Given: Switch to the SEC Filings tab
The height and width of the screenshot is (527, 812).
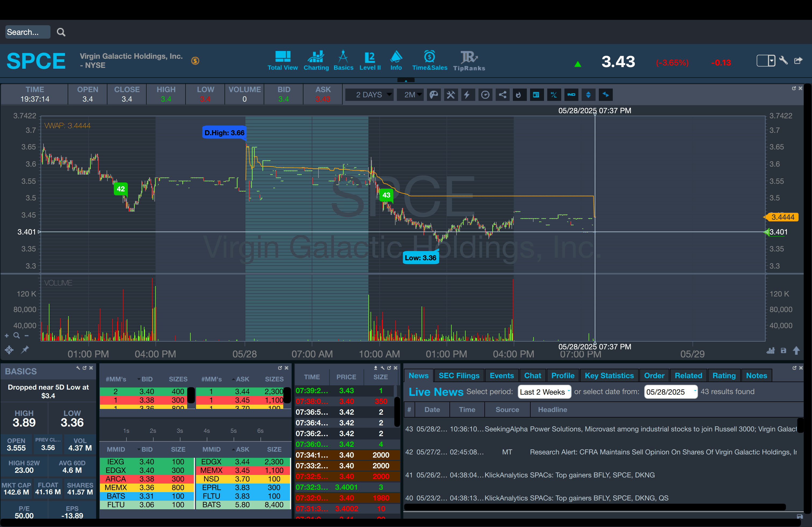Looking at the screenshot, I should click(459, 376).
